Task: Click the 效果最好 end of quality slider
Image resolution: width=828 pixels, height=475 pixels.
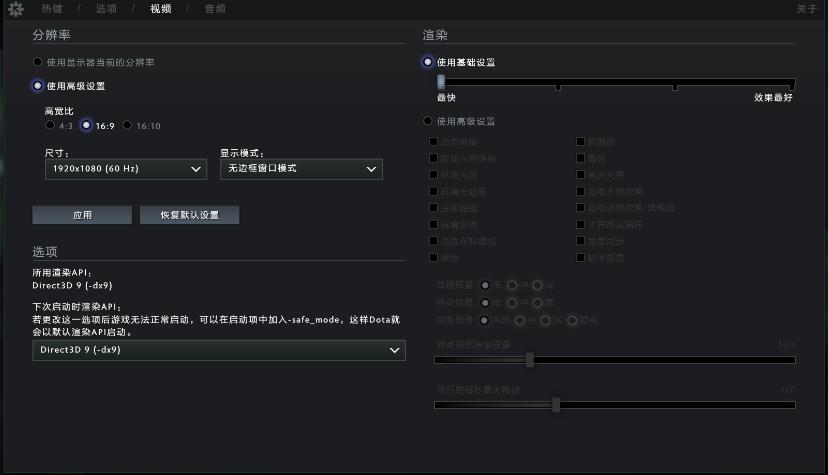Action: tap(773, 98)
